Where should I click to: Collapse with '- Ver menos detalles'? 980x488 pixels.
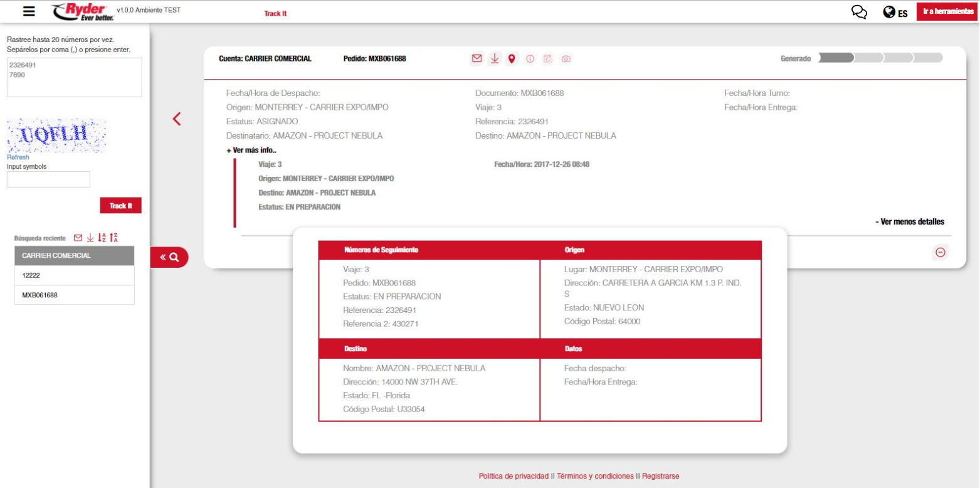click(909, 221)
